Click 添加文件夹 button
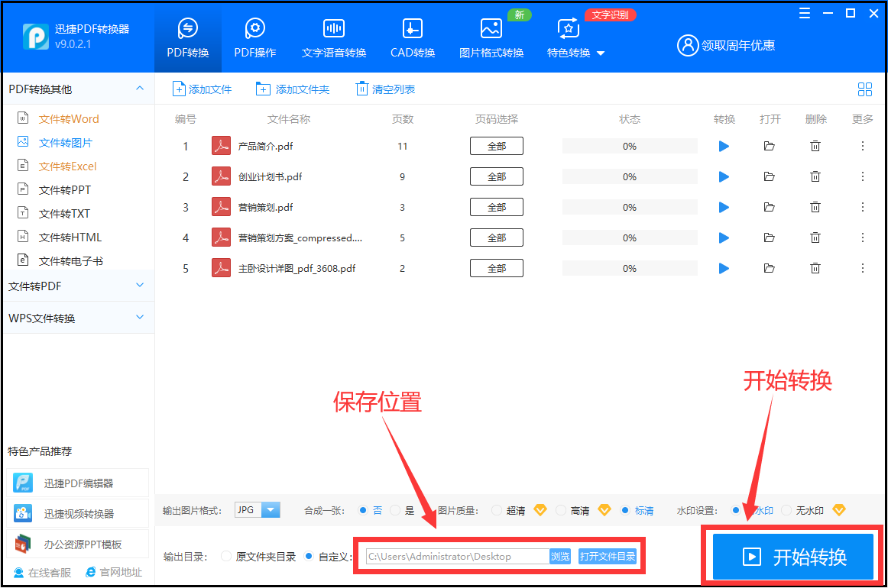Screen dimensions: 888x588 click(293, 89)
